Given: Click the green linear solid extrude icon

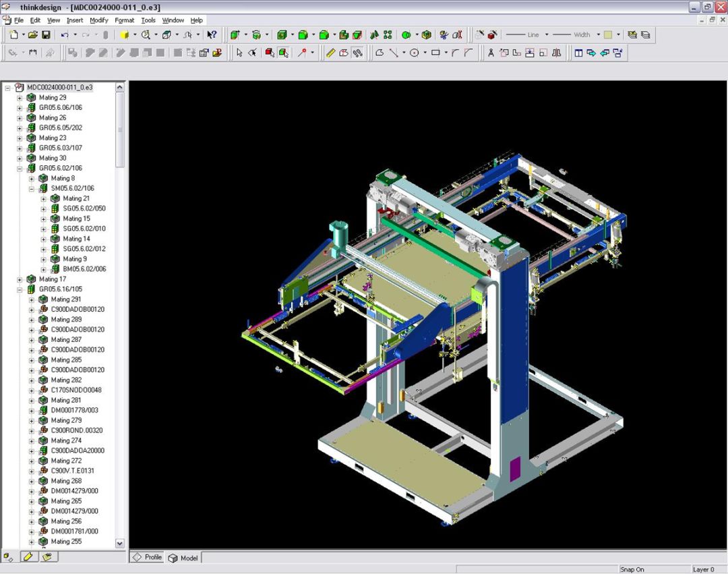Looking at the screenshot, I should click(x=235, y=35).
